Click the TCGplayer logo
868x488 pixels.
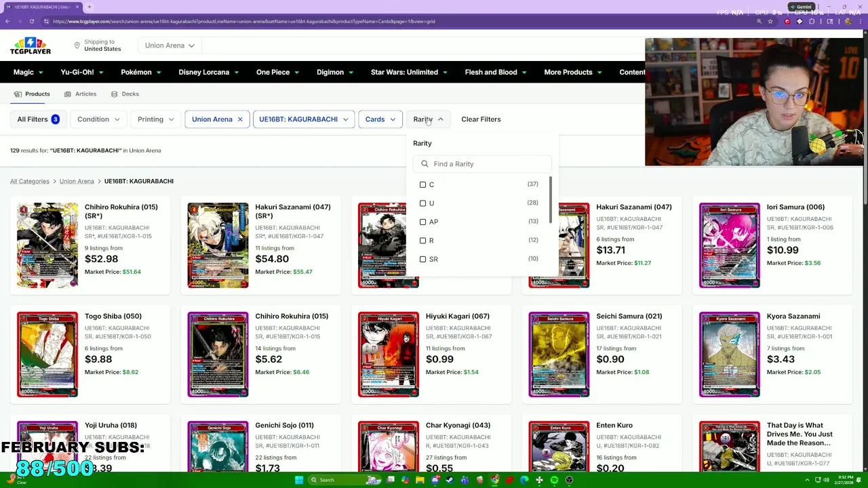31,46
